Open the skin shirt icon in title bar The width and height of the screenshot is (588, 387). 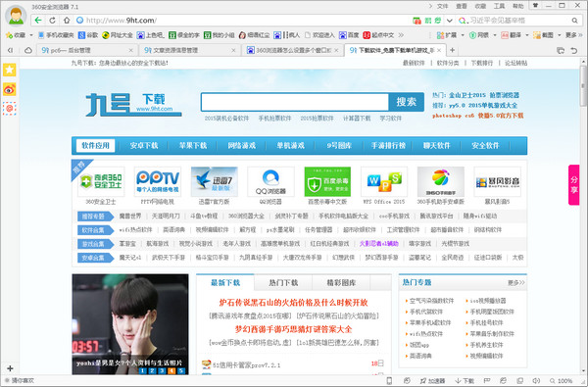pyautogui.click(x=535, y=5)
